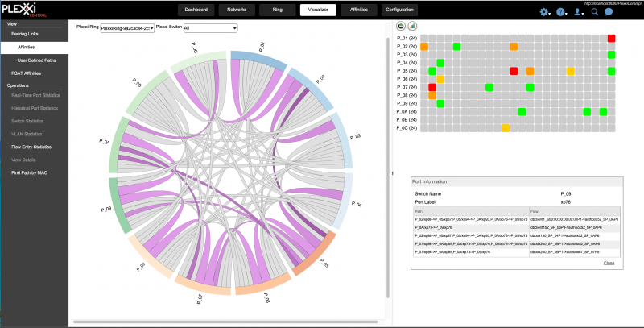This screenshot has height=328, width=644.
Task: Open the settings gear menu
Action: coord(544,11)
